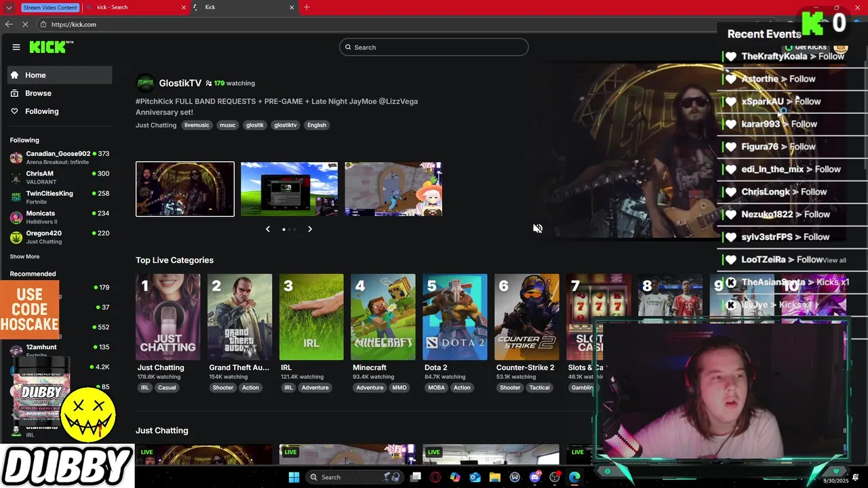The height and width of the screenshot is (488, 868).
Task: Click Tactical tag under Counter-Strike 2
Action: click(540, 388)
